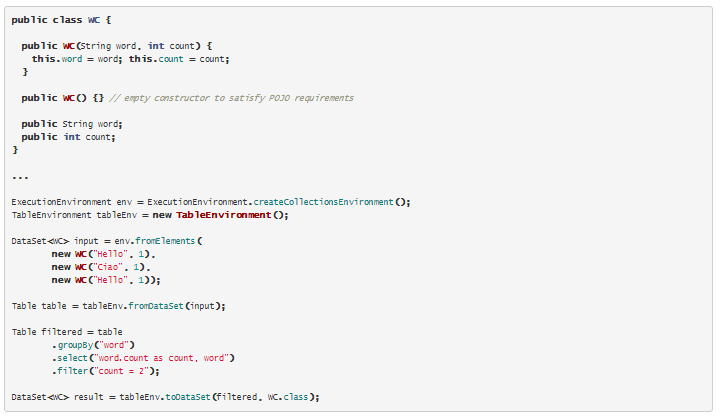Image resolution: width=721 pixels, height=418 pixels.
Task: Click the empty constructor POJO comment
Action: 230,98
